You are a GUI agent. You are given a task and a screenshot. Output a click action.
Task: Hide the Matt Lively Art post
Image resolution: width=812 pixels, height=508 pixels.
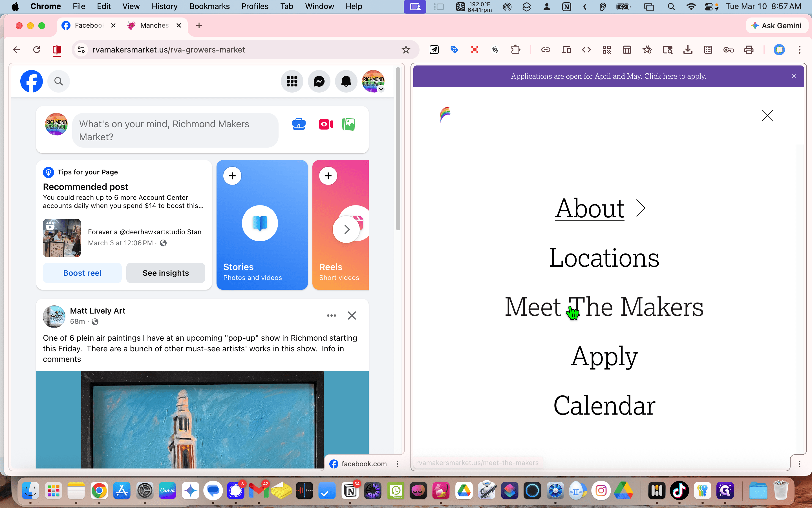(x=352, y=316)
